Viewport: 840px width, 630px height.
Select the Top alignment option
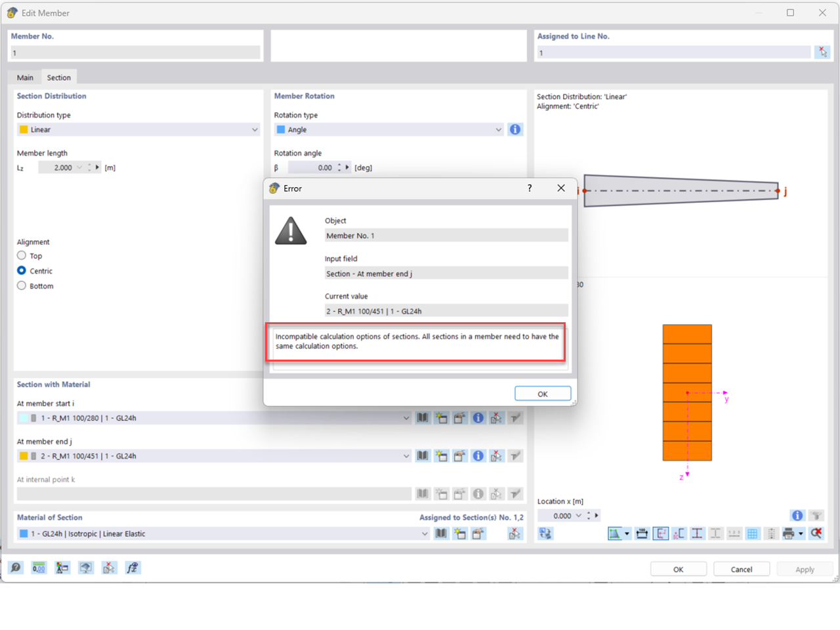pos(20,256)
